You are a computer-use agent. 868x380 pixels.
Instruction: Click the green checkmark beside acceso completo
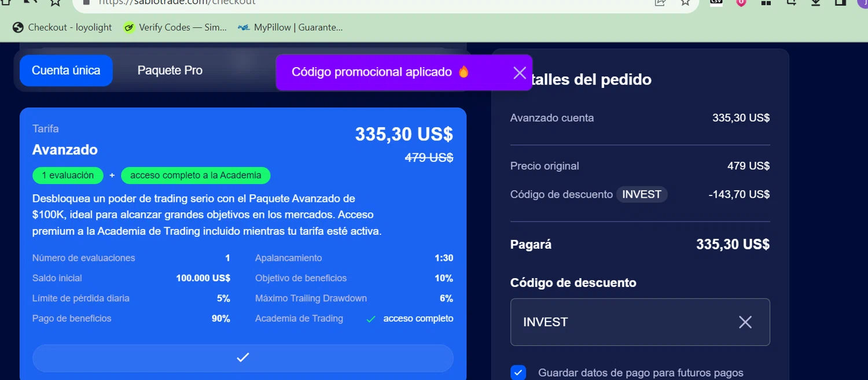pyautogui.click(x=371, y=319)
